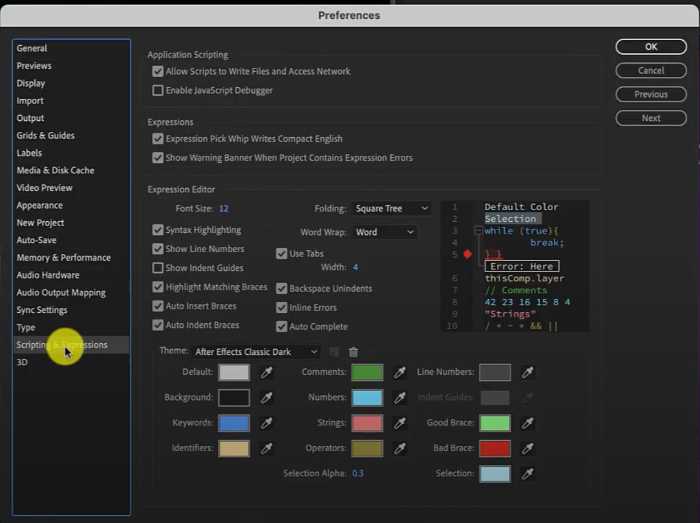Toggle Show Warning Banner checkbox
The height and width of the screenshot is (523, 700).
pos(158,158)
